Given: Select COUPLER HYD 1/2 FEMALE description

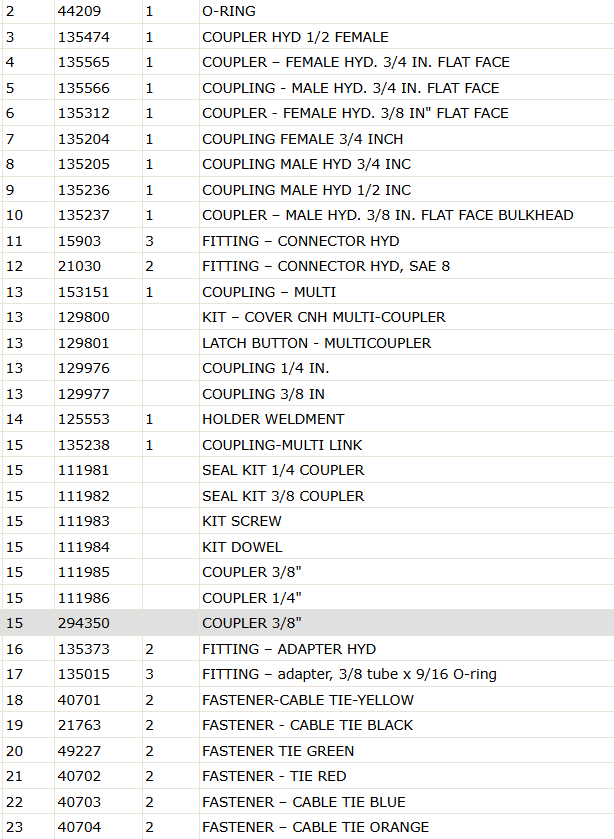Looking at the screenshot, I should click(x=295, y=37).
